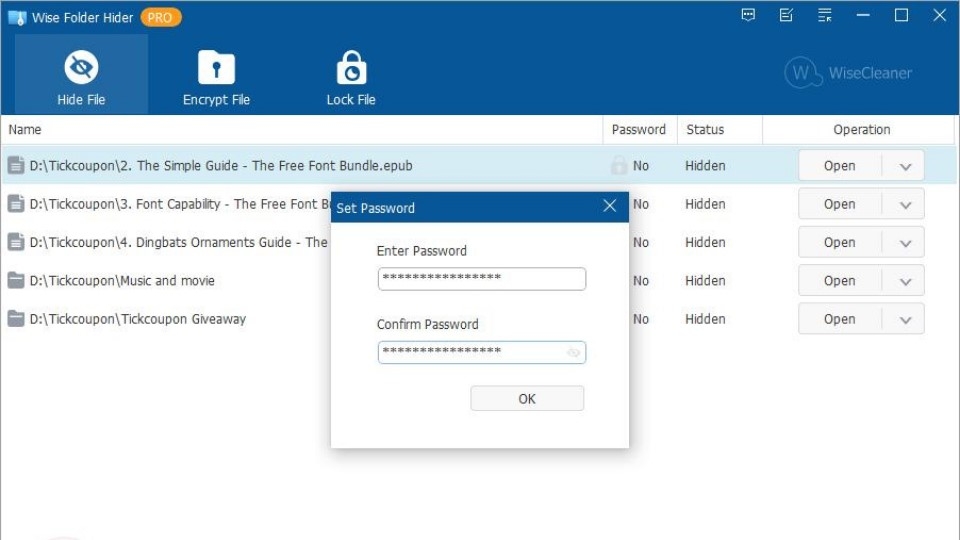Image resolution: width=960 pixels, height=540 pixels.
Task: Open the Tickcoupon Giveaway folder
Action: (839, 319)
